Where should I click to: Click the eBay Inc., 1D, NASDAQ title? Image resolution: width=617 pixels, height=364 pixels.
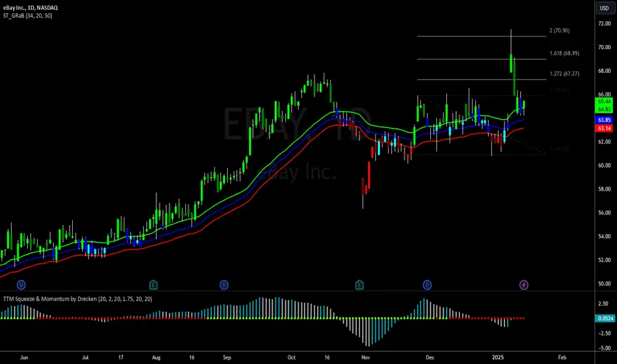30,7
